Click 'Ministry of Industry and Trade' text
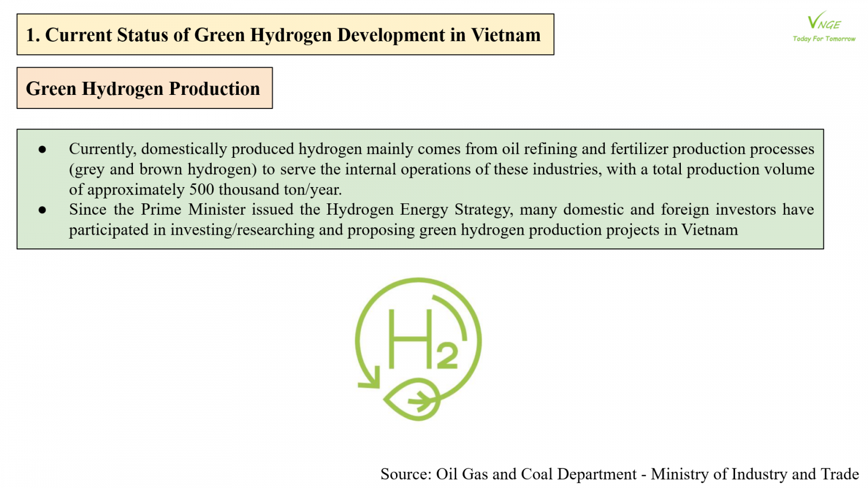This screenshot has width=868, height=488. pyautogui.click(x=755, y=474)
